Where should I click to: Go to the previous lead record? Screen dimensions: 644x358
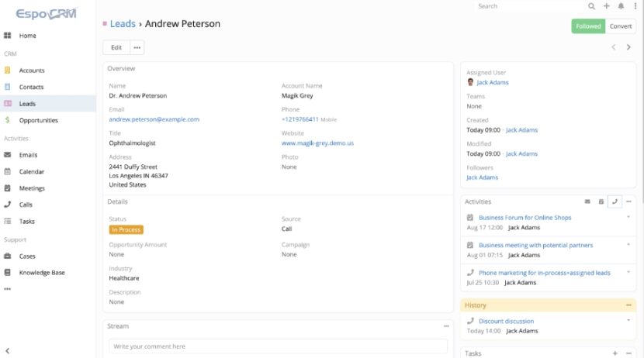tap(613, 47)
